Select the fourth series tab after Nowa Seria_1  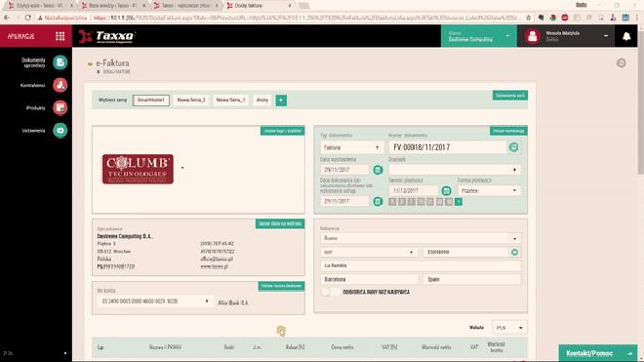click(262, 101)
